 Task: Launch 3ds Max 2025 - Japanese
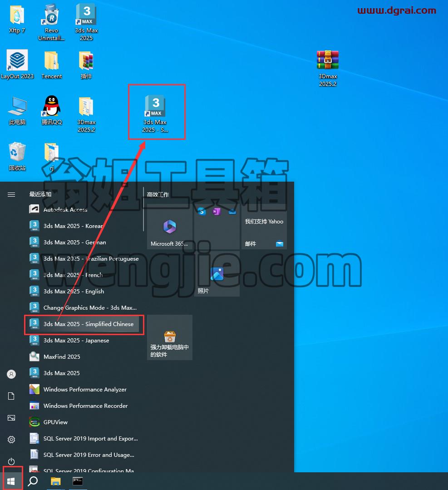84,340
